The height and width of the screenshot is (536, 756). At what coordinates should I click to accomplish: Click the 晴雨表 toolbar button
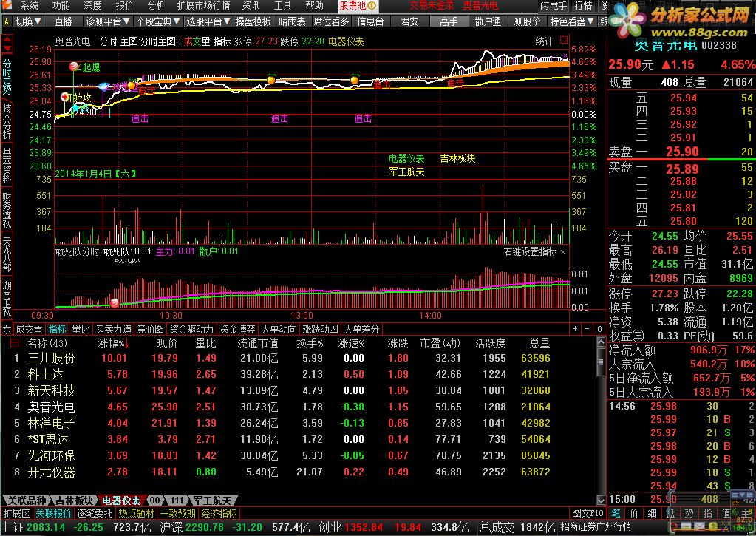(292, 21)
